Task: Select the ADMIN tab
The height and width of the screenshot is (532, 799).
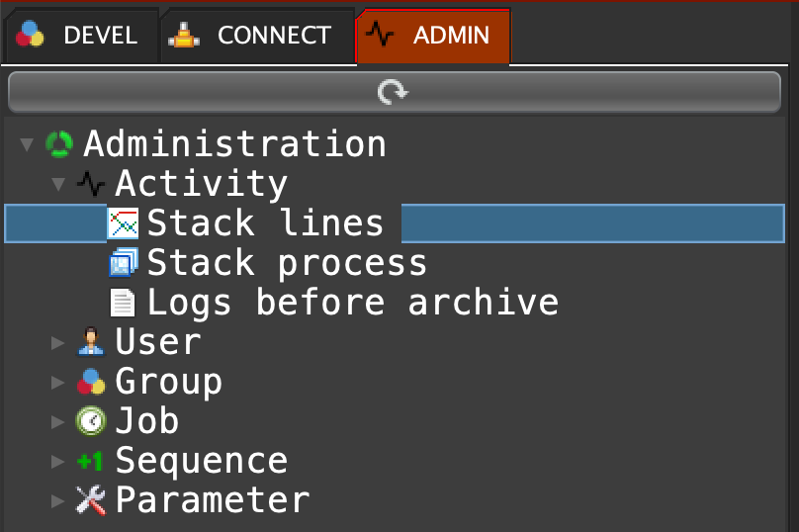Action: click(x=432, y=36)
